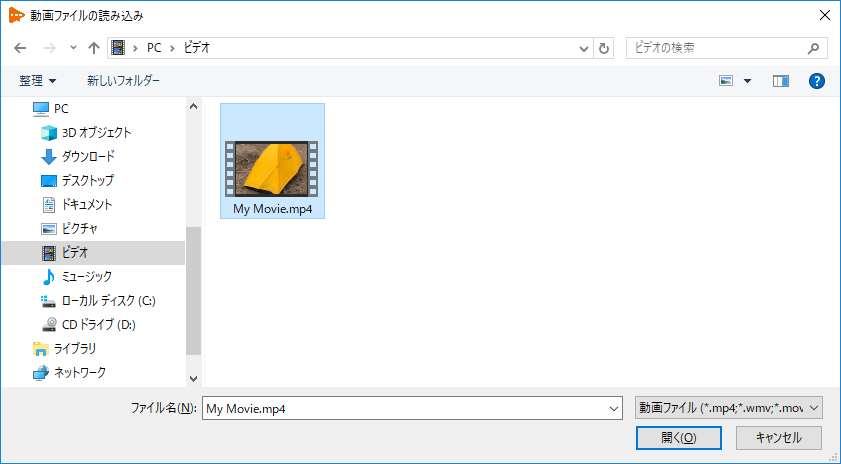Open ローカル ディスク (C:)
Screen dimensions: 841x464
[108, 301]
